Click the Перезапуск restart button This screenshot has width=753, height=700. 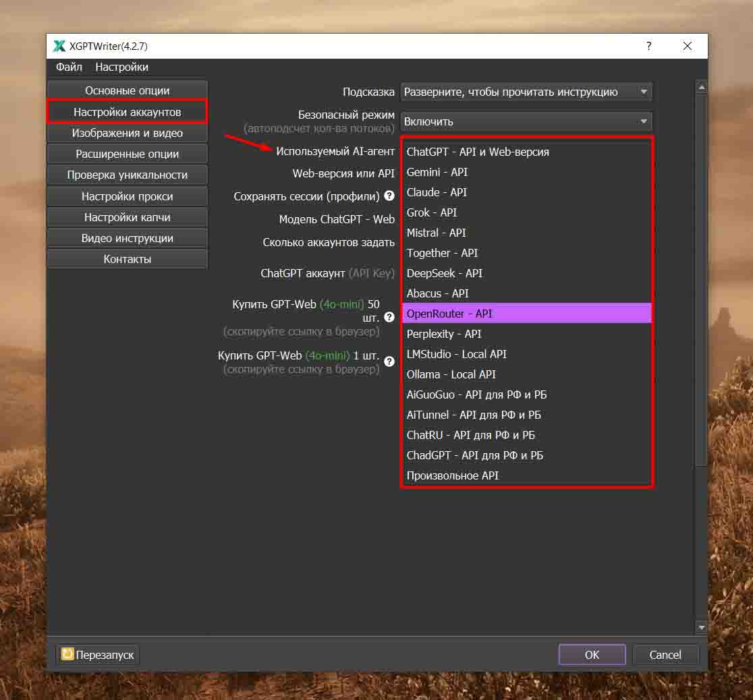[98, 655]
